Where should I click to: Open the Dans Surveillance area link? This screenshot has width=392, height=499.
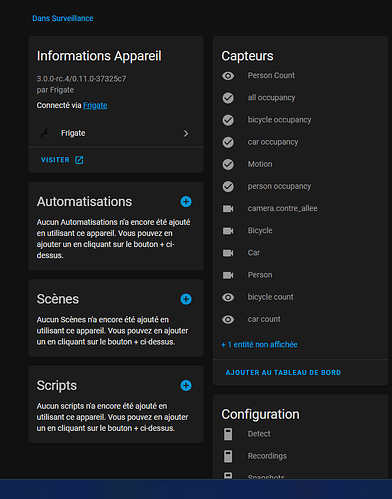[x=63, y=18]
